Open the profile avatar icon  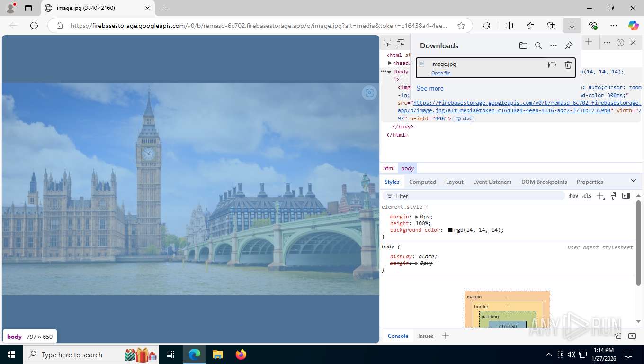10,8
